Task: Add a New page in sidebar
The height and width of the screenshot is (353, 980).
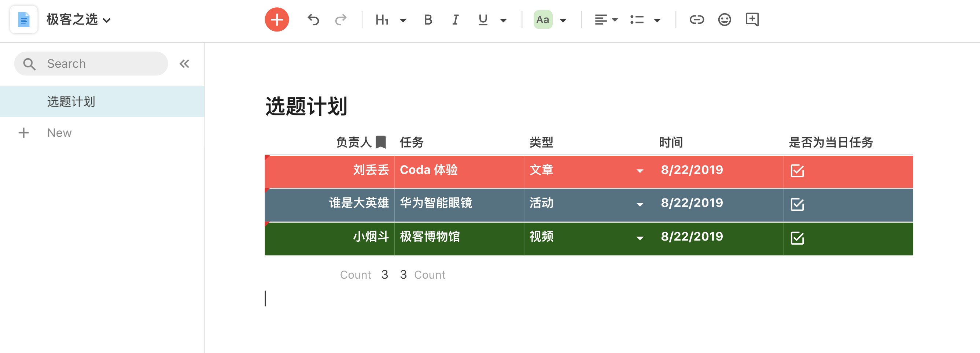Action: [59, 133]
